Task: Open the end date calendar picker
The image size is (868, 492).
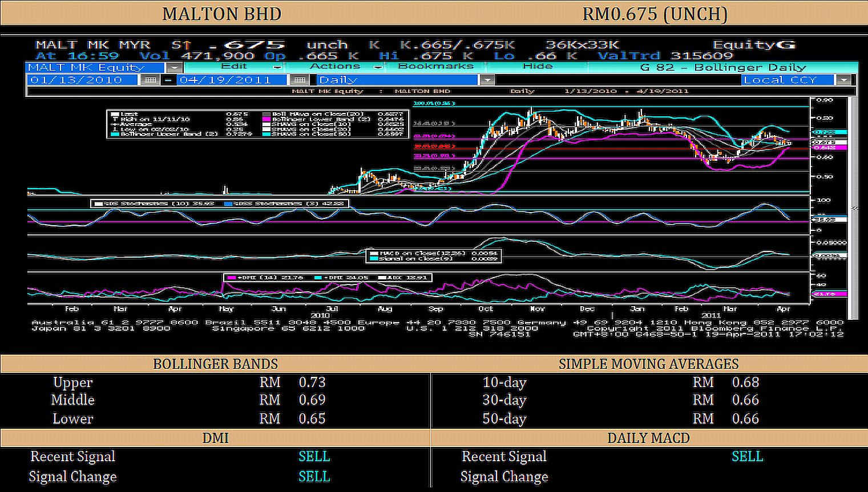Action: pyautogui.click(x=298, y=80)
